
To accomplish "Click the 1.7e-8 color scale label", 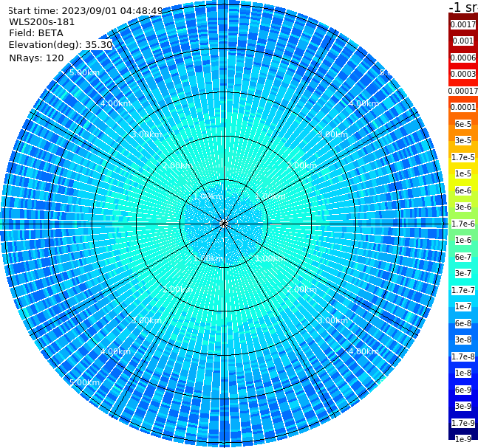I will (463, 356).
